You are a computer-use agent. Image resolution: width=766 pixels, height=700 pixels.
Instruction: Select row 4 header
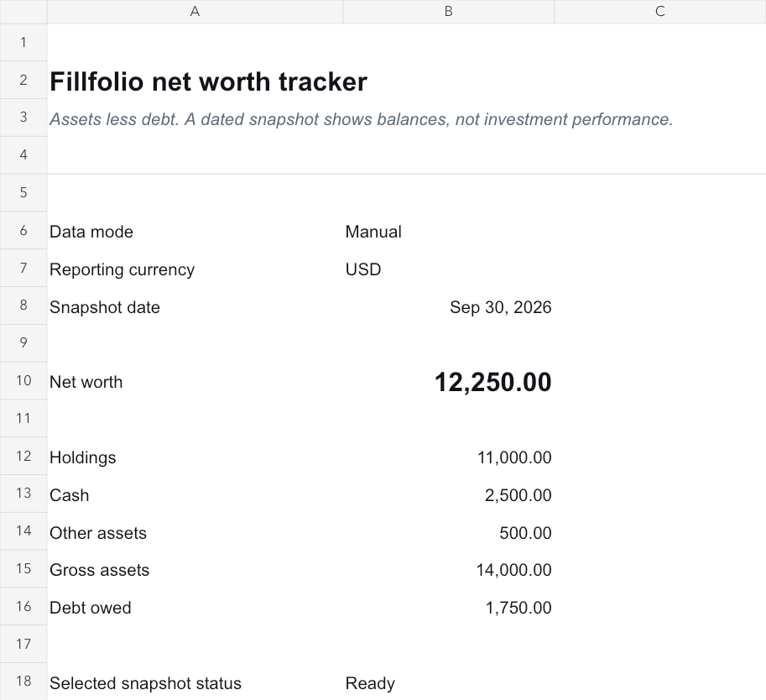[23, 155]
